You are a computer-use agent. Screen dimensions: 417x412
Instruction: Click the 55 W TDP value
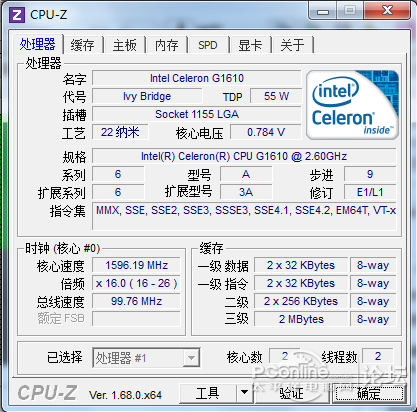click(276, 96)
